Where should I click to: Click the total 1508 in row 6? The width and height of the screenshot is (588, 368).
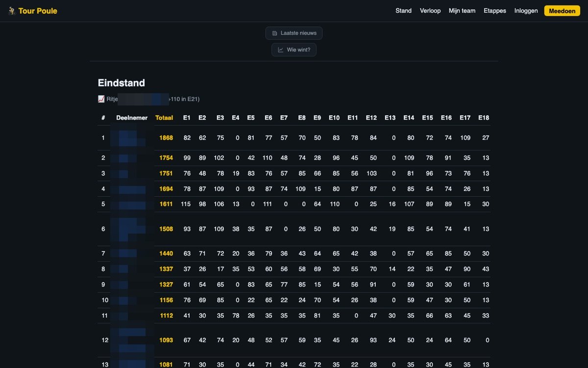pos(166,229)
